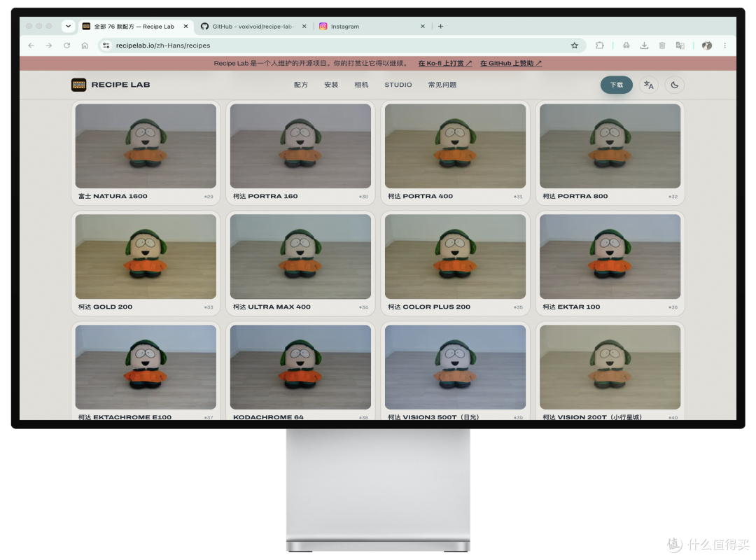Image resolution: width=756 pixels, height=560 pixels.
Task: Open the 柯达 PORTRA 400 recipe thumbnail
Action: pyautogui.click(x=455, y=146)
